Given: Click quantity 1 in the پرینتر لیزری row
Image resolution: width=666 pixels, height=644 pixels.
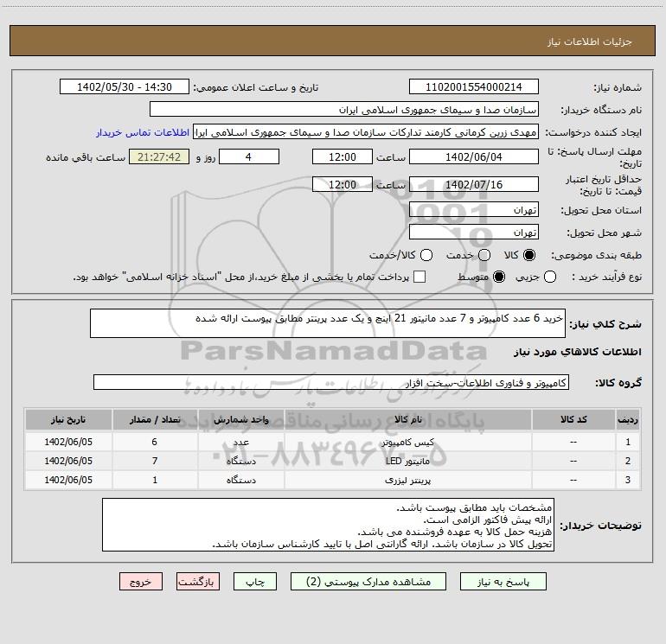Looking at the screenshot, I should 155,480.
